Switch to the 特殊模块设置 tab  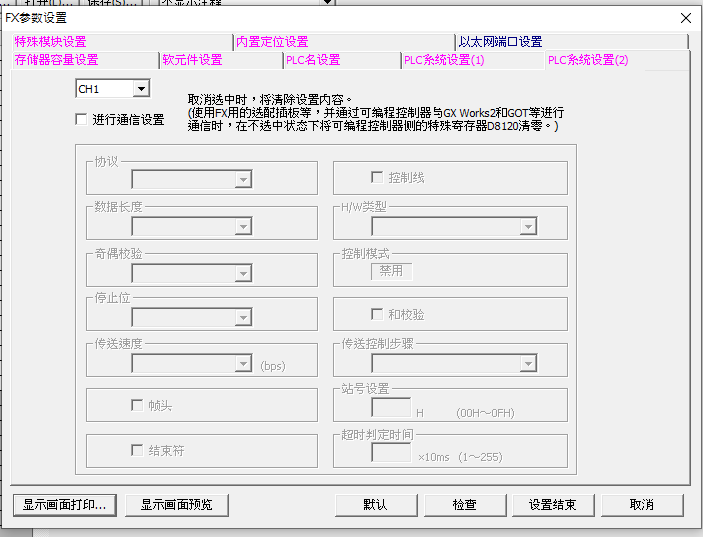pyautogui.click(x=50, y=42)
